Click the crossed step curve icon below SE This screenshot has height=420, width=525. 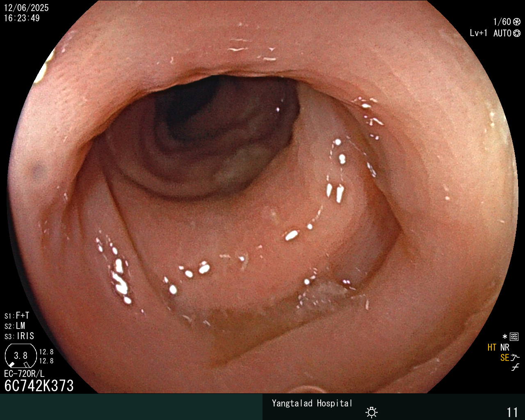(x=515, y=367)
